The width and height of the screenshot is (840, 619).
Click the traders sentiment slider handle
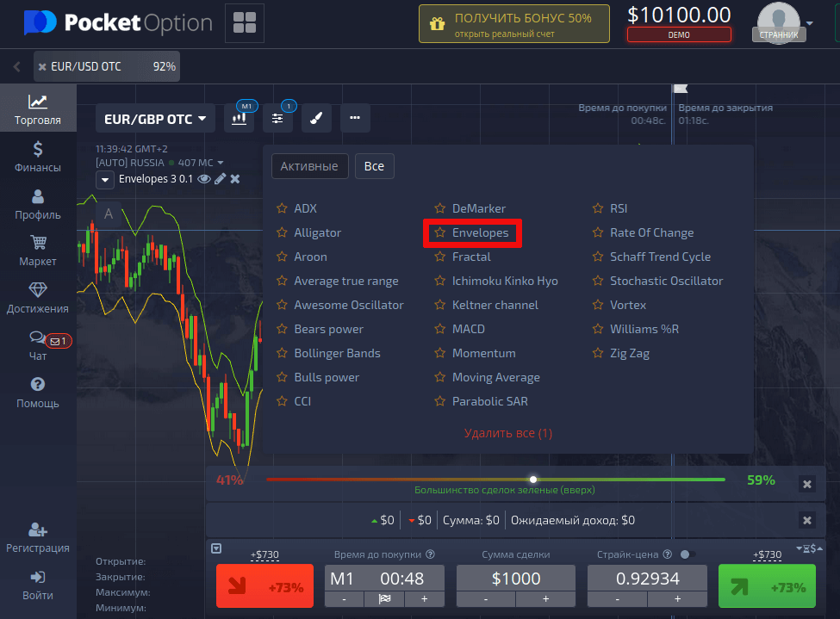click(533, 480)
